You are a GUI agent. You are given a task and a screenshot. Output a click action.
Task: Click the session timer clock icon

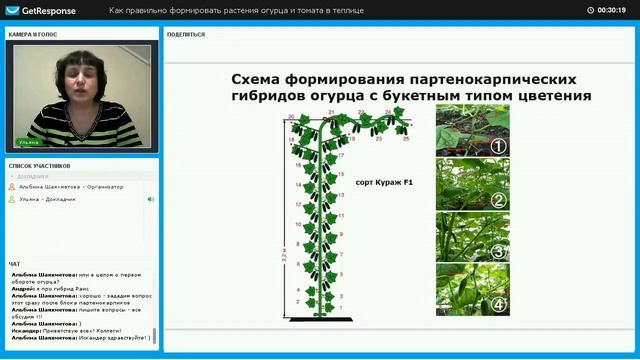[590, 10]
